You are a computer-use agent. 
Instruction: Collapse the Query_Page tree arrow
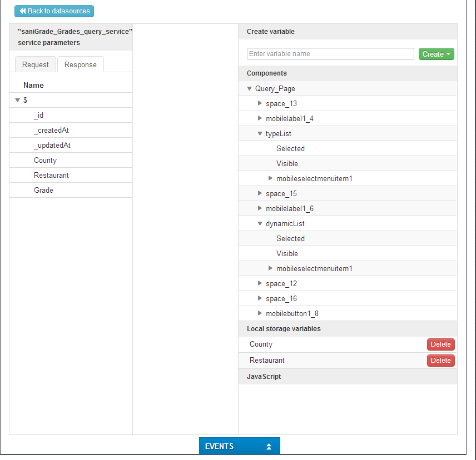tap(250, 89)
